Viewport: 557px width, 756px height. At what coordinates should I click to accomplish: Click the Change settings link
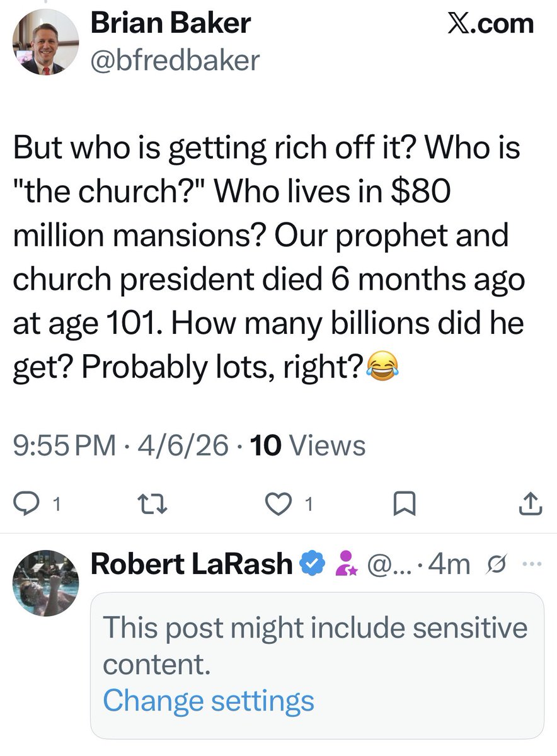coord(208,700)
